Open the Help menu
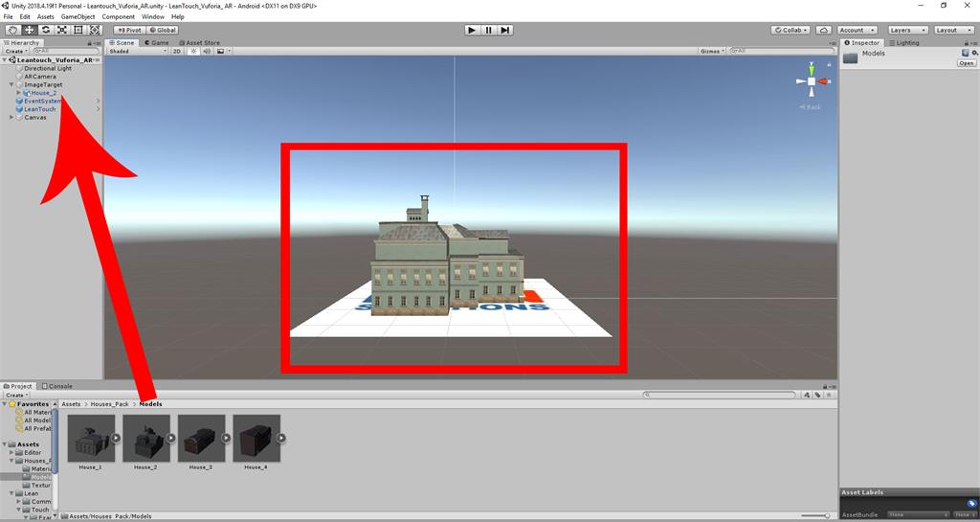 177,17
